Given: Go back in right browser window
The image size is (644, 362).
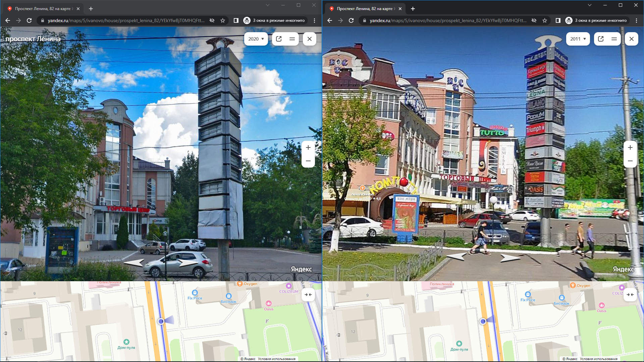Looking at the screenshot, I should [x=330, y=20].
